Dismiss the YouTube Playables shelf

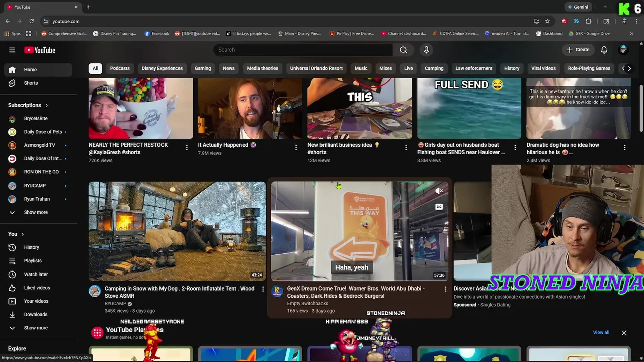624,333
